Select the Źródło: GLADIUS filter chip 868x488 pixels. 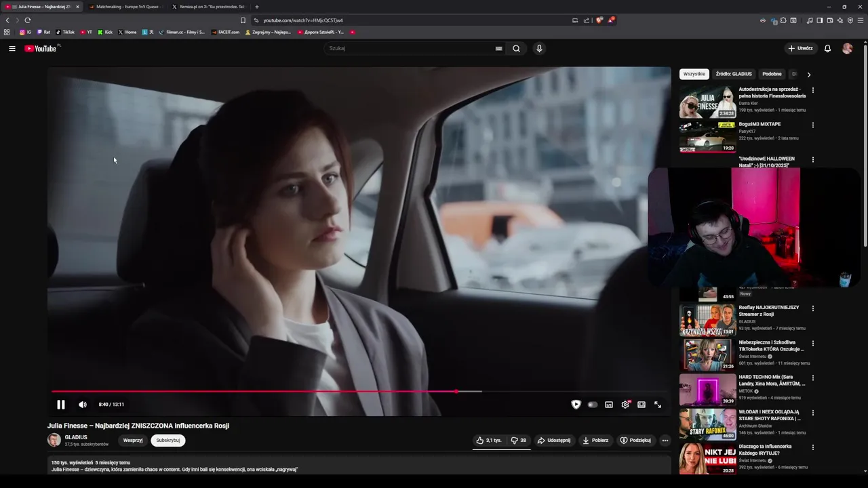pyautogui.click(x=734, y=74)
